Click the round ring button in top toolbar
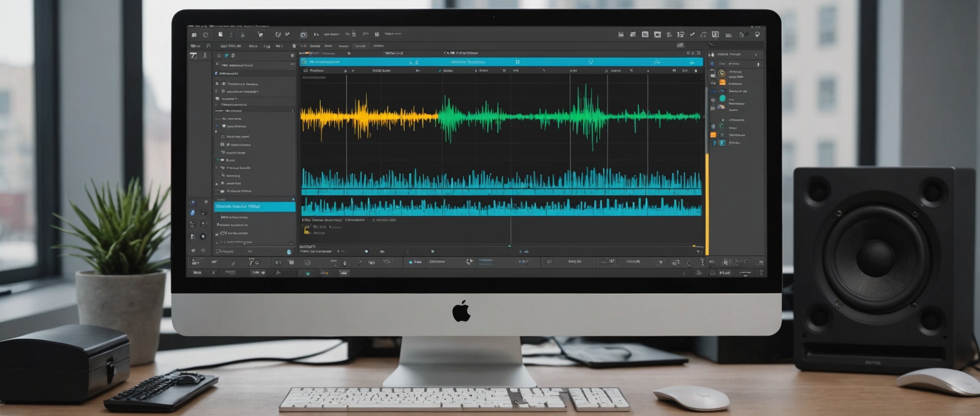Screen dimensions: 980x416 303,35
